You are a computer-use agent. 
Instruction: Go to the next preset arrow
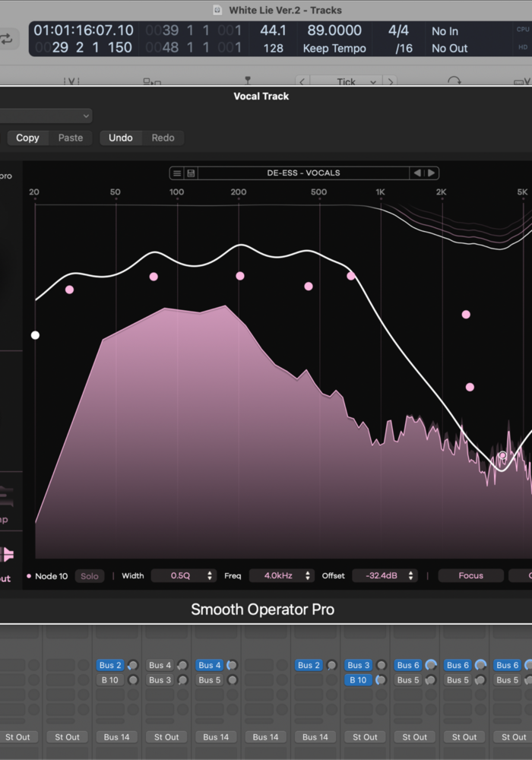[431, 173]
